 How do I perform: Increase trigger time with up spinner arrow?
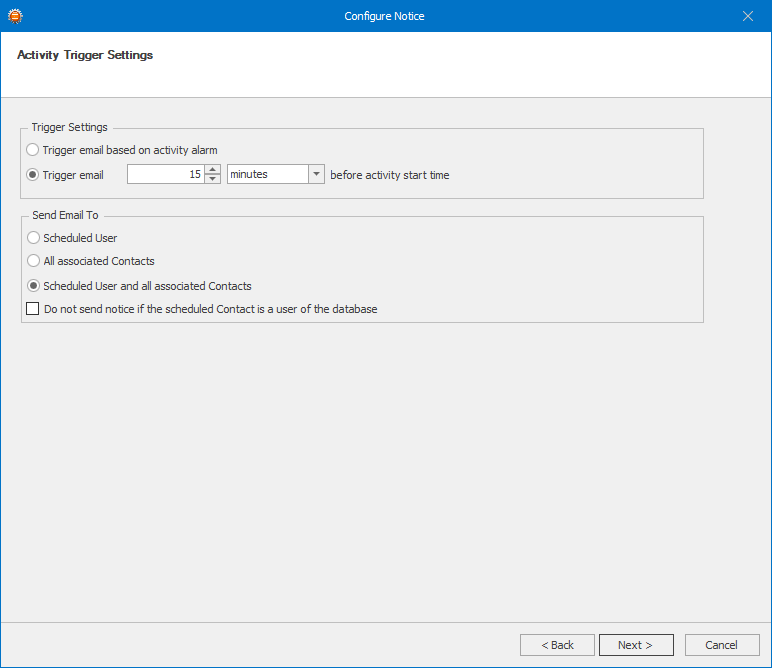coord(213,169)
